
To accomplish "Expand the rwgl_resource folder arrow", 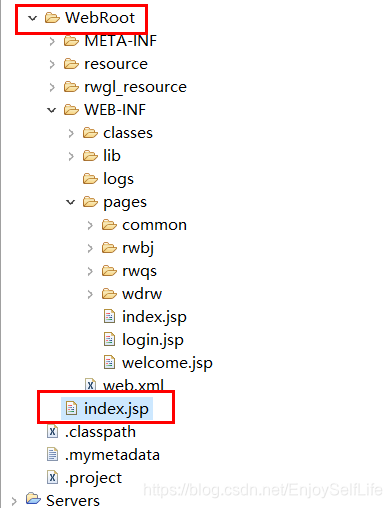I will (52, 87).
